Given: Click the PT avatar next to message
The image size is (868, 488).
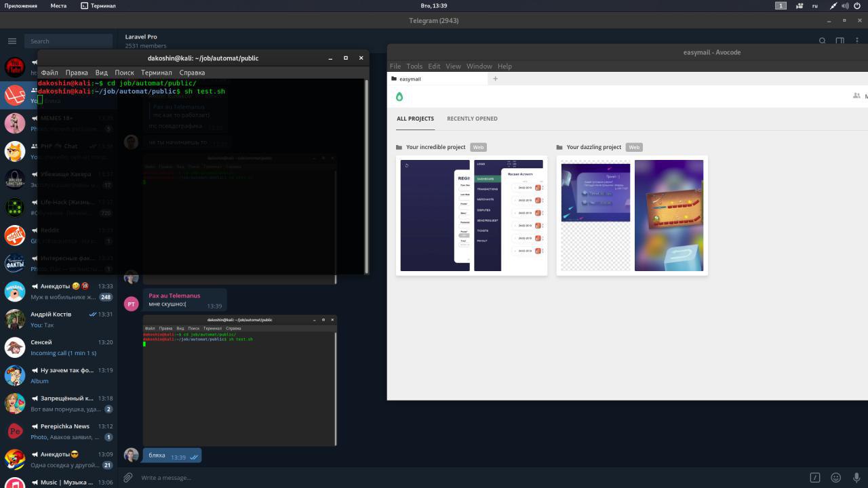Looking at the screenshot, I should coord(131,304).
